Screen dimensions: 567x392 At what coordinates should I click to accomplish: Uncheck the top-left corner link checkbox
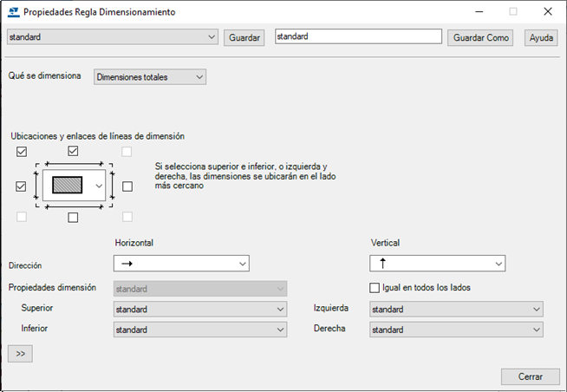(22, 152)
